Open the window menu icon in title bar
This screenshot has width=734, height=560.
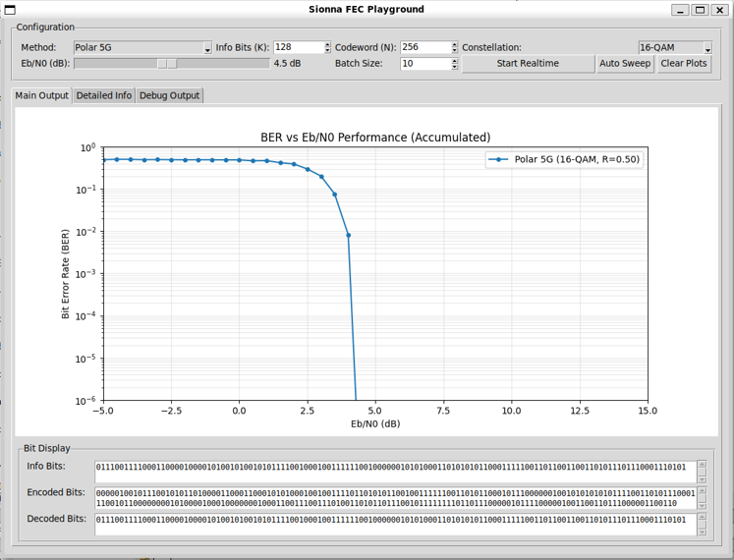[x=9, y=10]
